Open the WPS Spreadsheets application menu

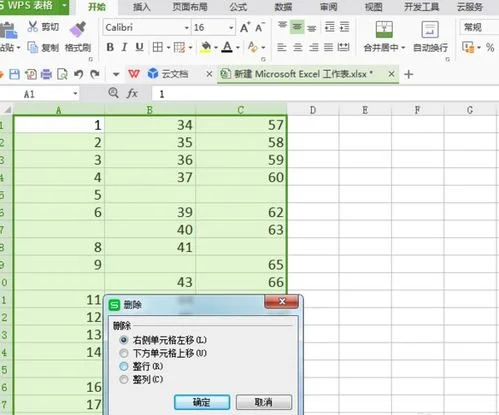tap(33, 6)
